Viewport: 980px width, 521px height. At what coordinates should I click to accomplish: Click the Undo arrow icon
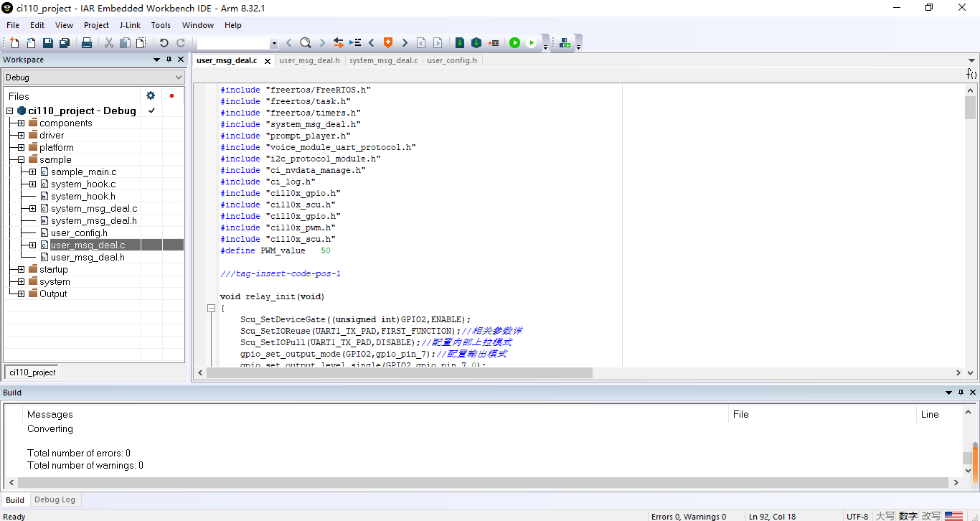coord(164,43)
